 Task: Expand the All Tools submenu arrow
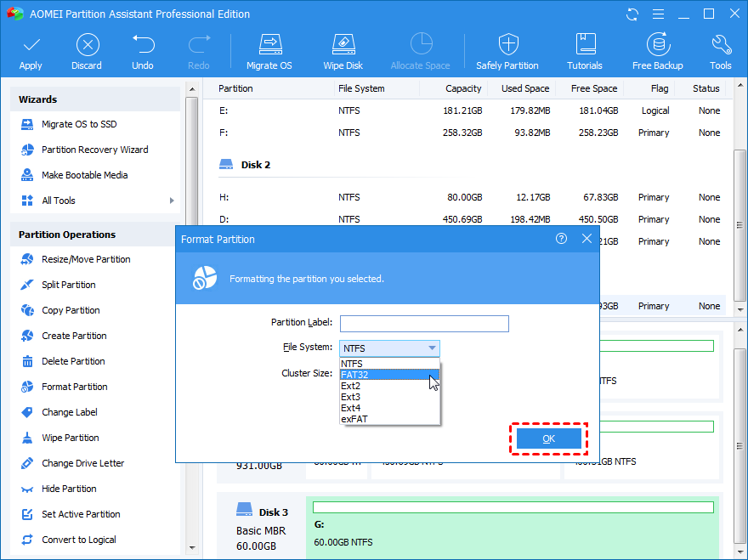(172, 201)
